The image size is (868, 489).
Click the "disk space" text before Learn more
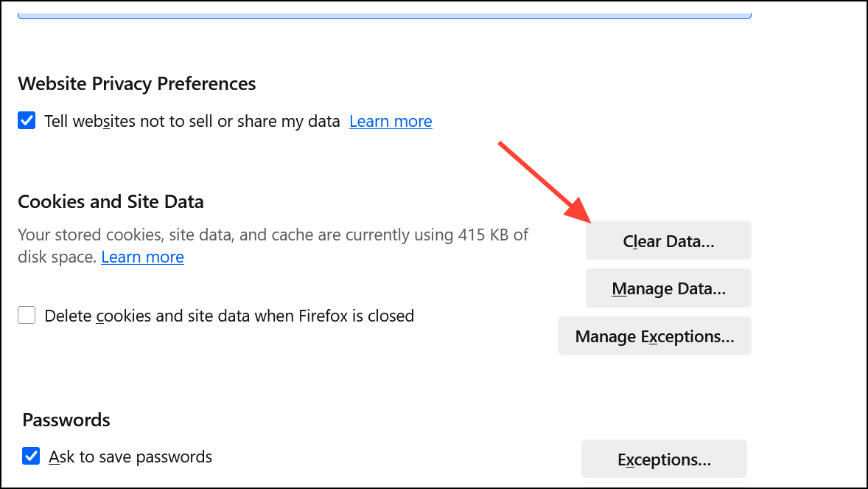click(57, 257)
